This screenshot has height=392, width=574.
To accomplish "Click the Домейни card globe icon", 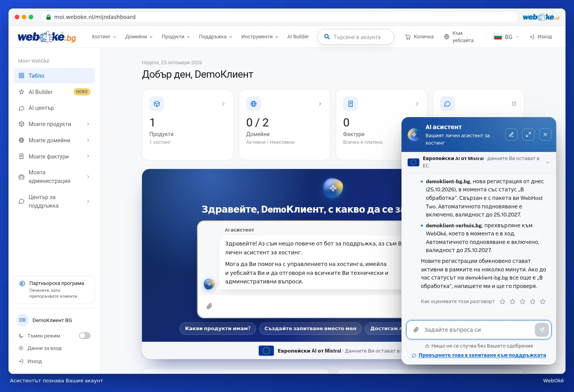I will 254,104.
